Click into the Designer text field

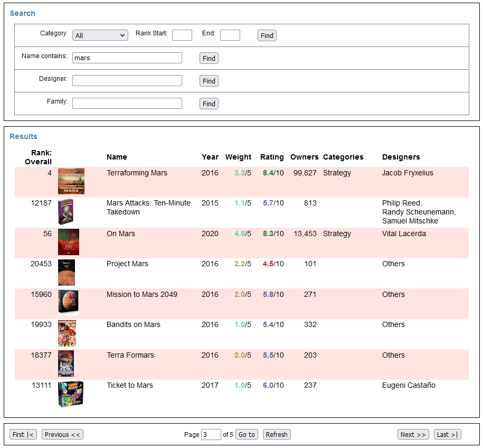click(x=127, y=81)
